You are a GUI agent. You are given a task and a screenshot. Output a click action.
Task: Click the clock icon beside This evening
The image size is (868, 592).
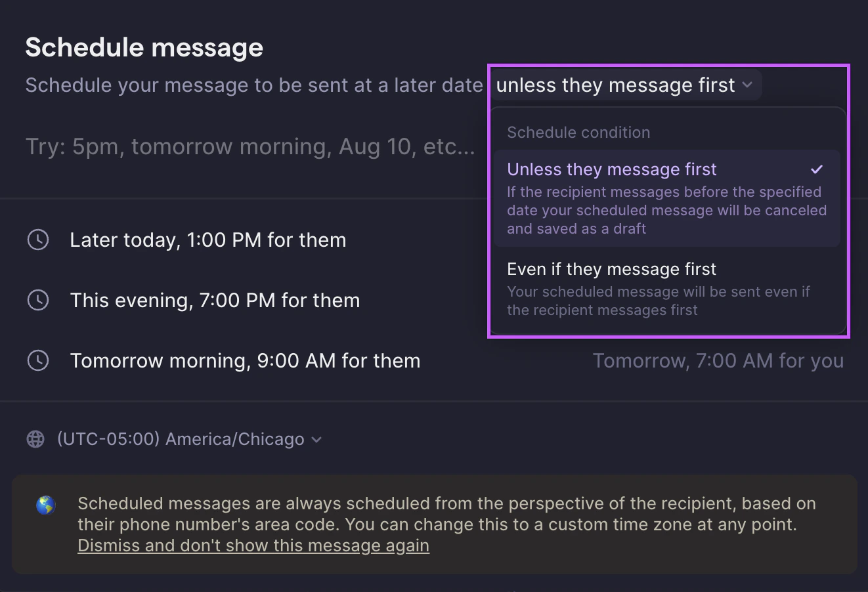tap(38, 300)
